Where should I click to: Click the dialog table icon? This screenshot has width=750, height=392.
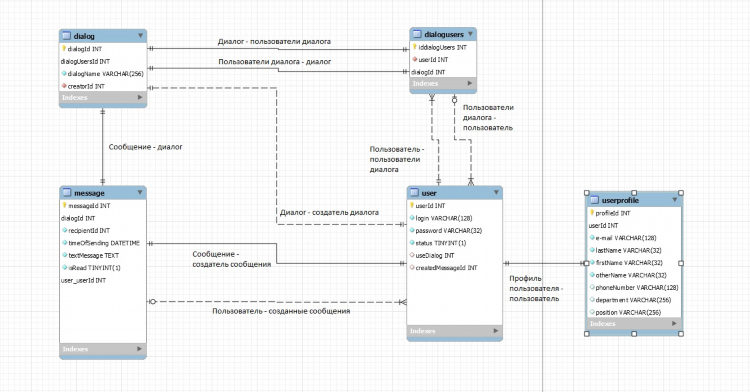tap(66, 36)
